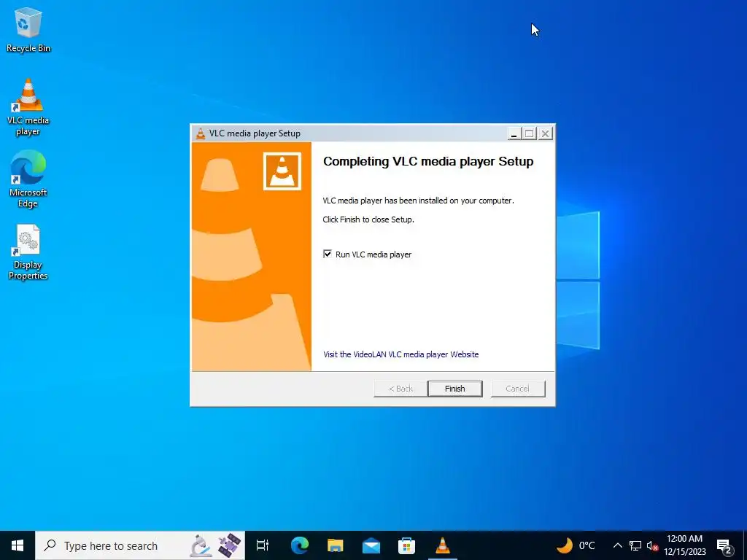The height and width of the screenshot is (560, 747).
Task: Open the weather widget showing 0°C
Action: [x=576, y=545]
